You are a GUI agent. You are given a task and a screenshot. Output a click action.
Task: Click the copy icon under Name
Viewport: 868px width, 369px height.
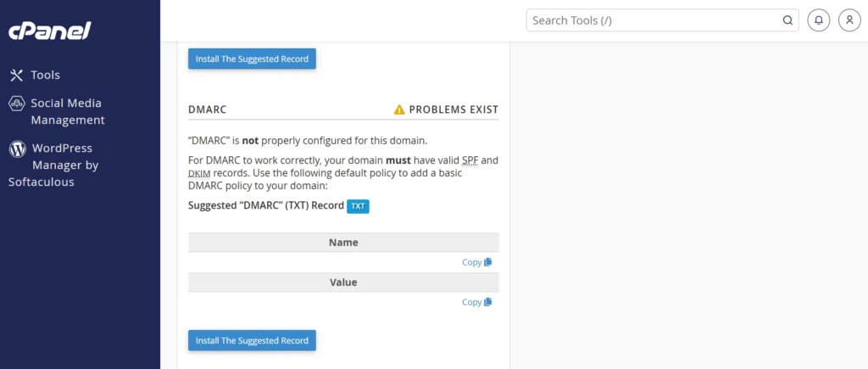pos(487,262)
